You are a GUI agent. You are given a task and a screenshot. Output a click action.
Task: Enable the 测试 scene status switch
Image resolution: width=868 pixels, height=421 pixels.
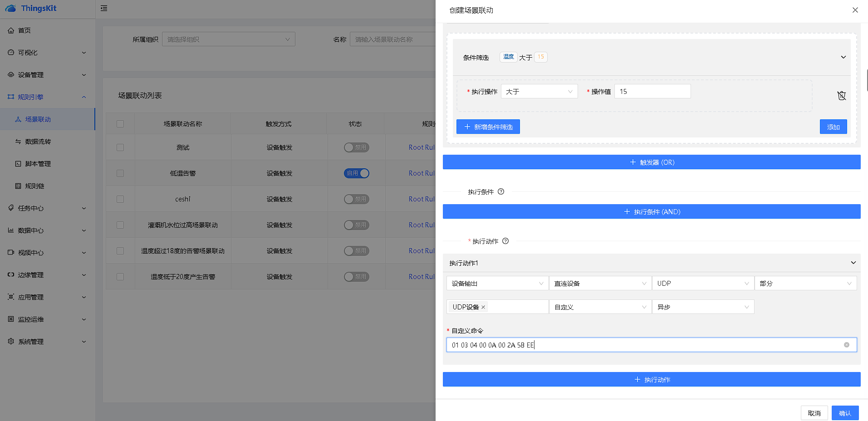(357, 147)
